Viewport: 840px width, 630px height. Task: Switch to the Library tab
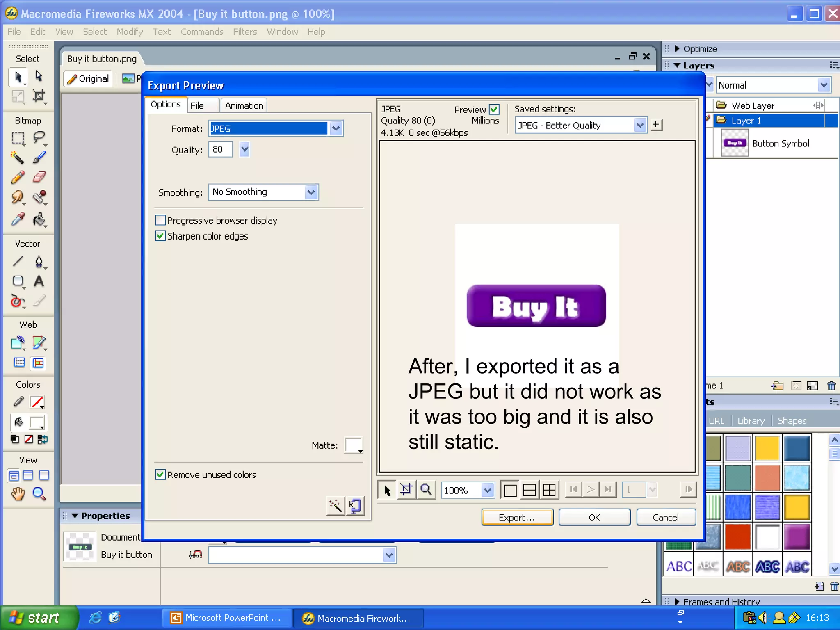[751, 421]
